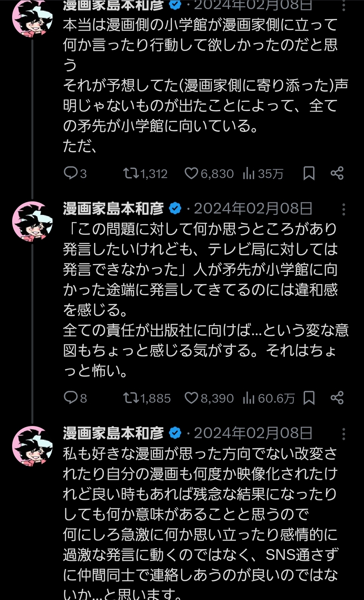Bookmark the tweet with 35万 views
Screen dimensions: 364x600
tap(309, 173)
